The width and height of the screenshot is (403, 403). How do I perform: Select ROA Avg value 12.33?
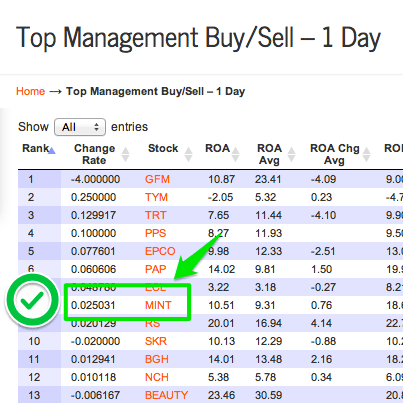point(268,251)
